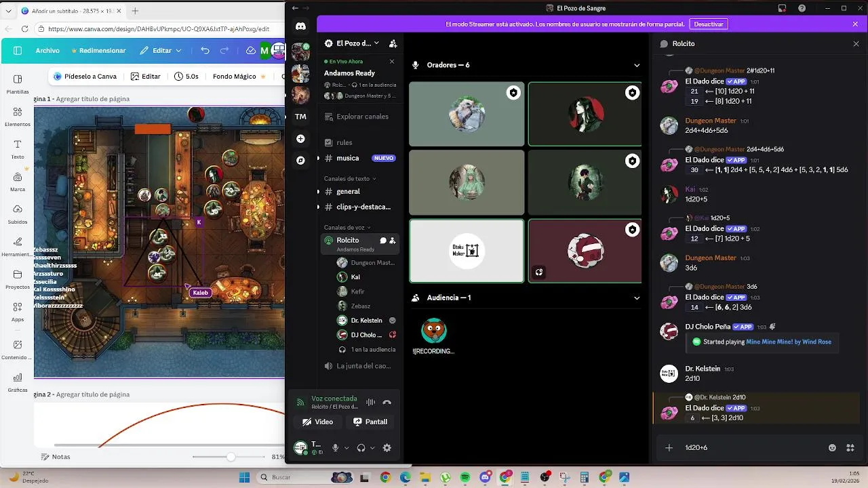
Task: Open Discord user settings gear
Action: pyautogui.click(x=387, y=448)
